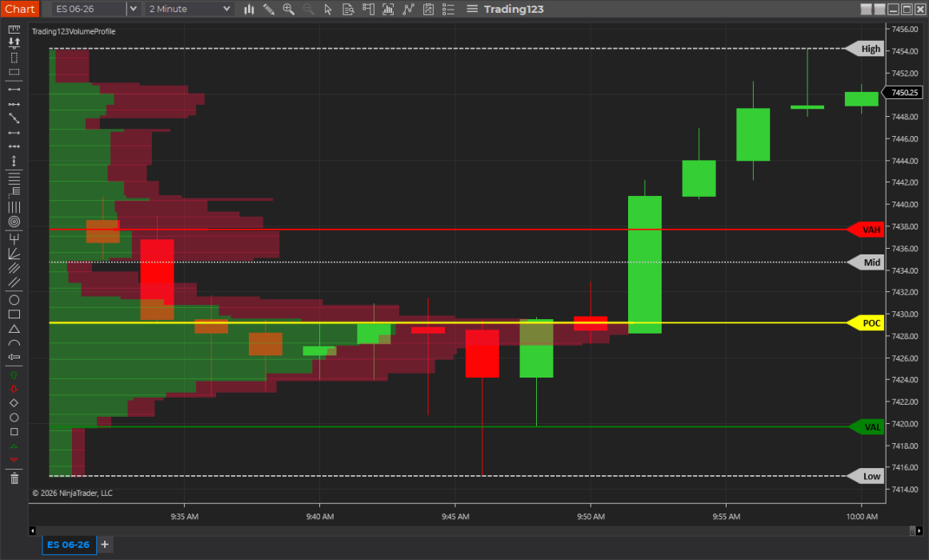The width and height of the screenshot is (929, 560).
Task: Open the Bars chart style icon
Action: [249, 9]
